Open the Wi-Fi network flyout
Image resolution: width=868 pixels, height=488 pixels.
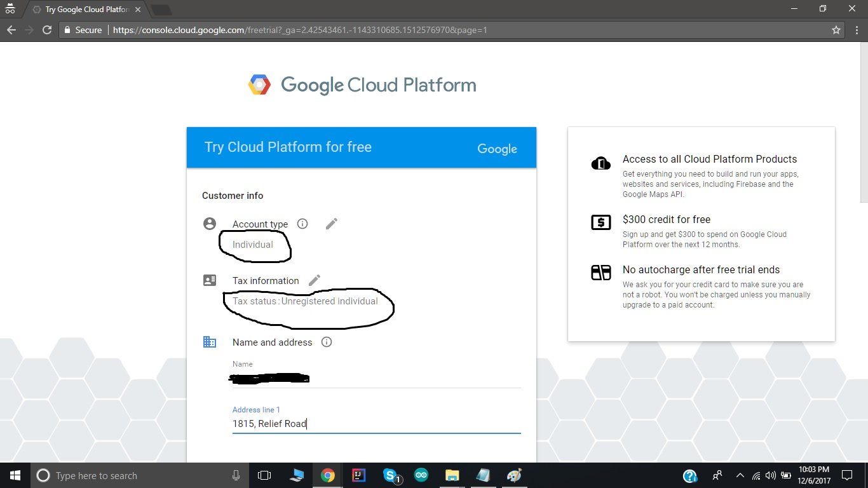756,475
